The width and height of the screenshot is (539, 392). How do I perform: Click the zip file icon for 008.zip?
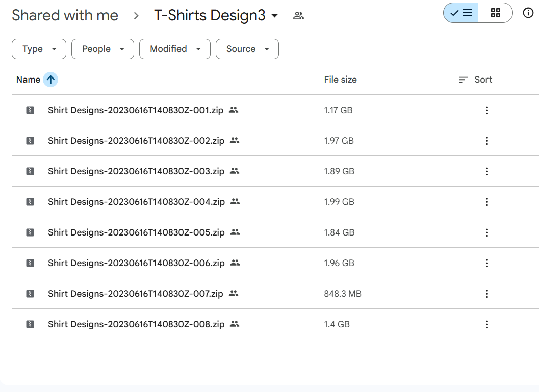click(30, 324)
